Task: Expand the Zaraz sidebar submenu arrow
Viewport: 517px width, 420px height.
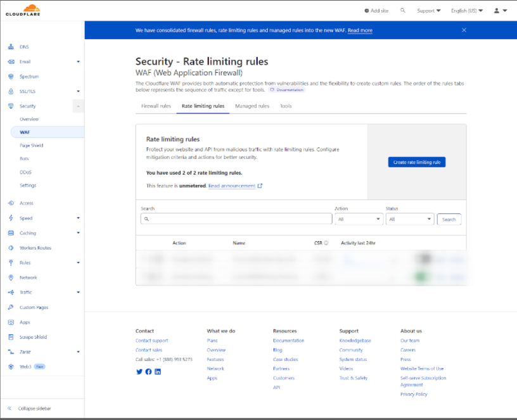Action: click(78, 352)
